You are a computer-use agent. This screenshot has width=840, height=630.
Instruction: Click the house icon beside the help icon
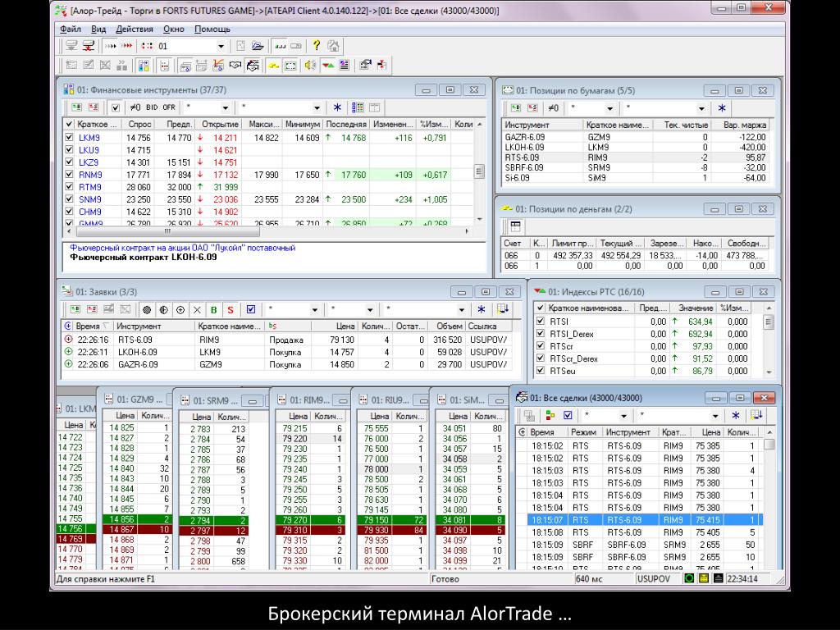pos(333,46)
